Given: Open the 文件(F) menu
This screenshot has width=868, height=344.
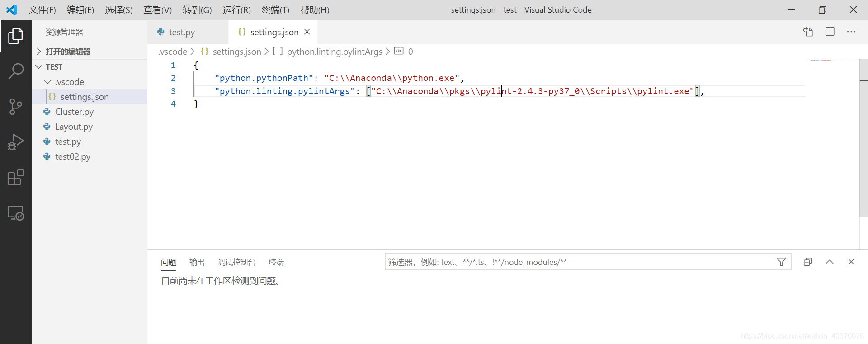Looking at the screenshot, I should pos(42,10).
